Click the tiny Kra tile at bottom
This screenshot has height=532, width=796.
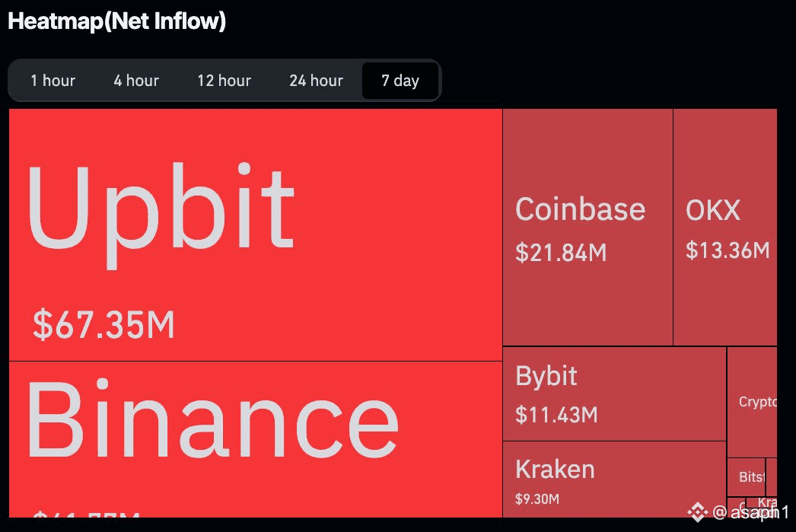pos(763,502)
